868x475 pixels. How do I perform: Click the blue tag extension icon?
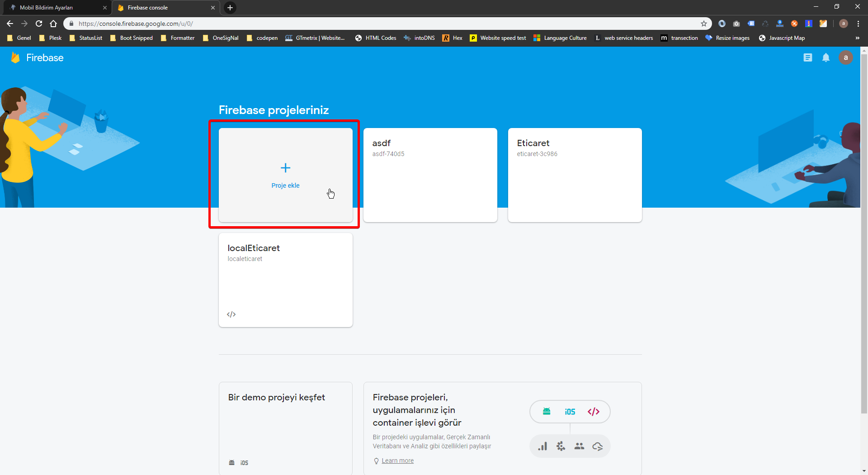click(x=751, y=24)
